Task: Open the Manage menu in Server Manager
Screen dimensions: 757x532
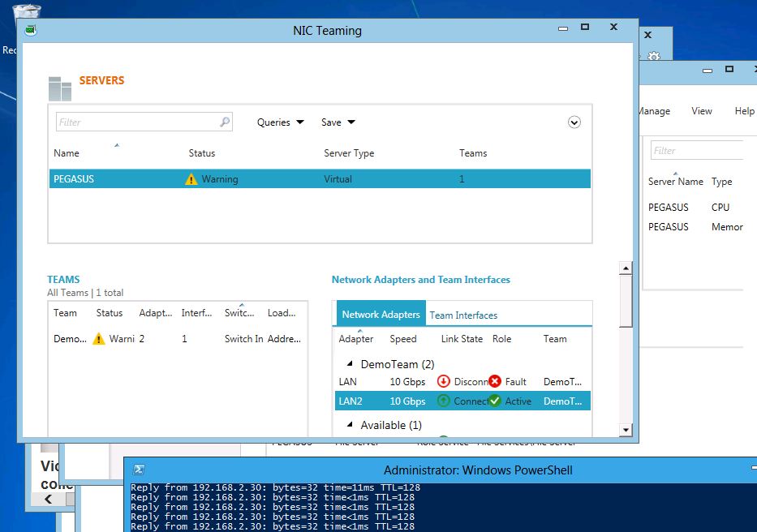Action: 654,111
